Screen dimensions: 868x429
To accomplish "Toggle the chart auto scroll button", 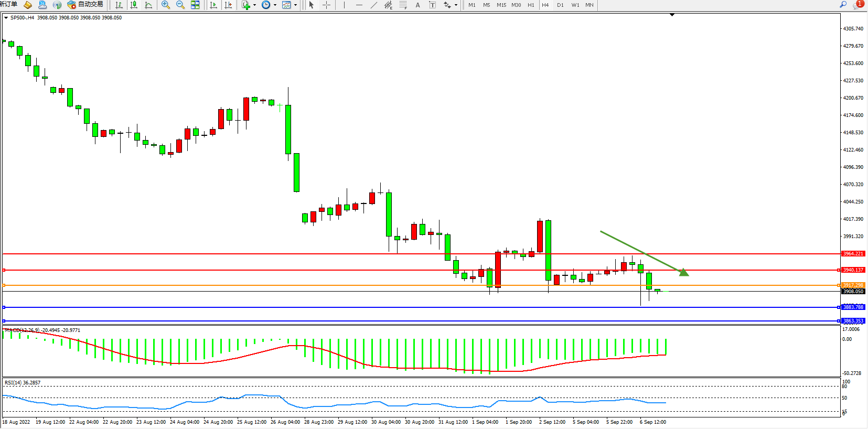I will click(213, 5).
